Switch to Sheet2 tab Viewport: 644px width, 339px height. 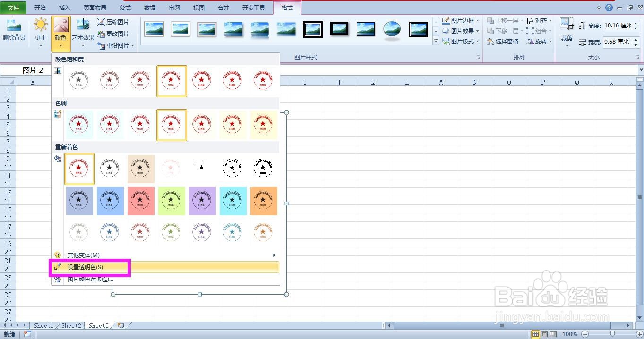coord(71,326)
